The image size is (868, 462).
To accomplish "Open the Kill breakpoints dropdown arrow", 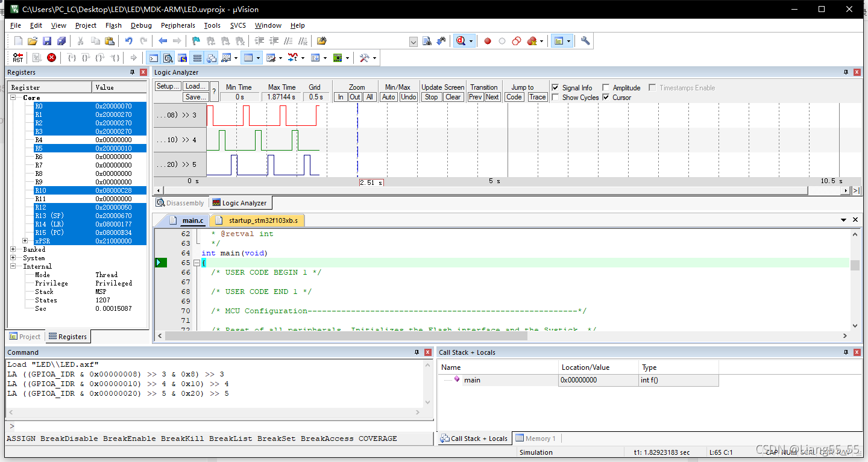I will 541,41.
